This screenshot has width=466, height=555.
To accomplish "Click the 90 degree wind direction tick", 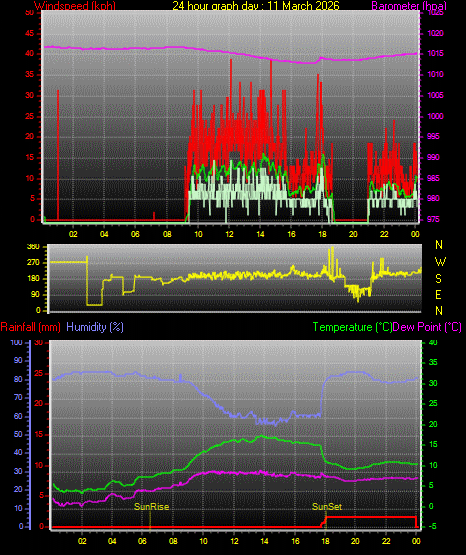I will 35,294.
